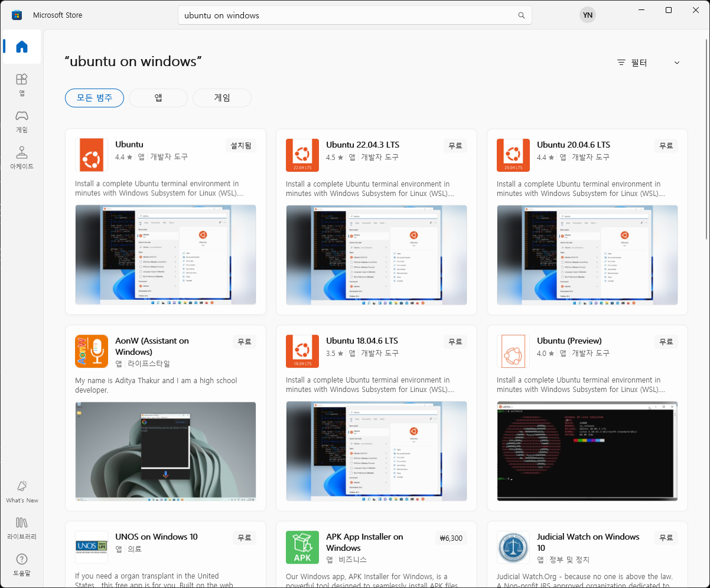Open the Apps (앱) sidebar section
Image resolution: width=710 pixels, height=588 pixels.
(22, 84)
